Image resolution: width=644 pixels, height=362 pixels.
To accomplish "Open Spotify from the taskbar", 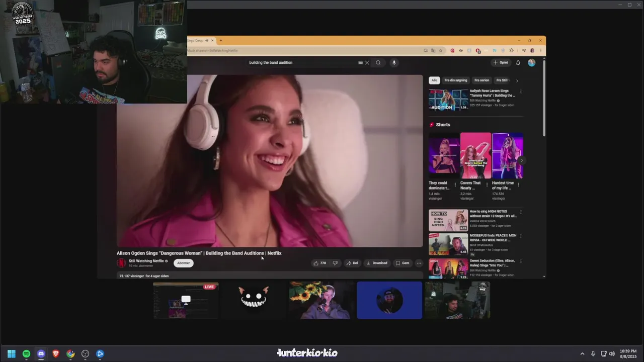I will tap(26, 354).
